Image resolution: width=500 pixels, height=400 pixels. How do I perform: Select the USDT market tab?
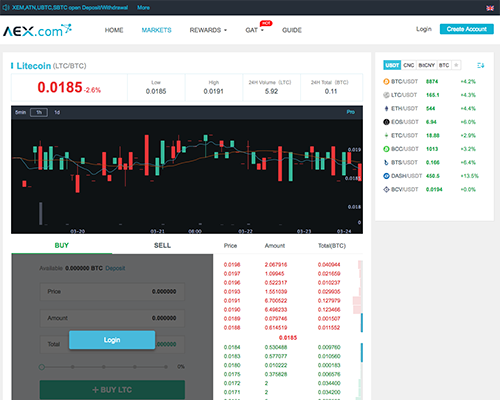click(392, 65)
